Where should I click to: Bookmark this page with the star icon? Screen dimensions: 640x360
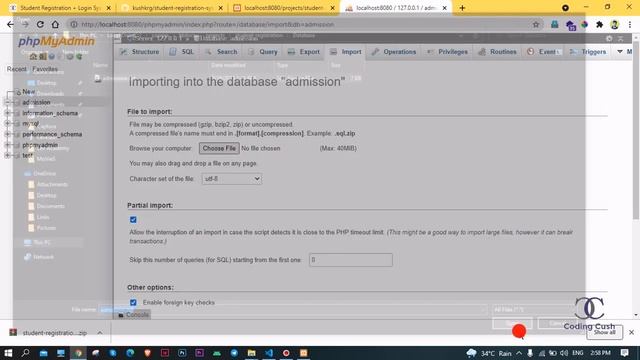pyautogui.click(x=536, y=24)
